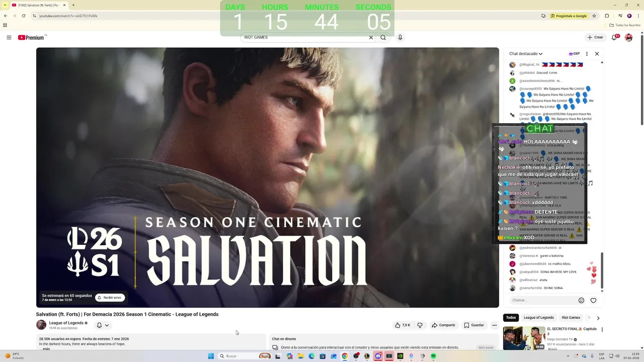Open tab search dropdown in Chrome
Screen dimensions: 644x362
pyautogui.click(x=5, y=5)
